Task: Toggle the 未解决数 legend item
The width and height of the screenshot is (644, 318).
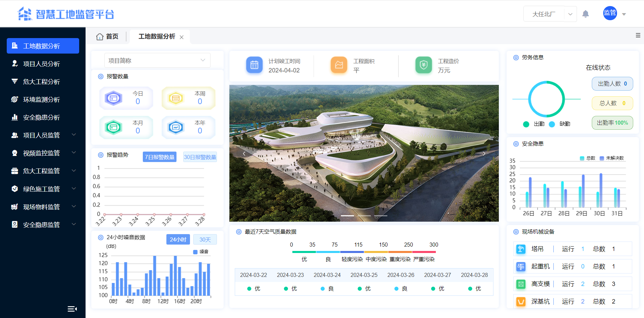Action: (x=612, y=158)
